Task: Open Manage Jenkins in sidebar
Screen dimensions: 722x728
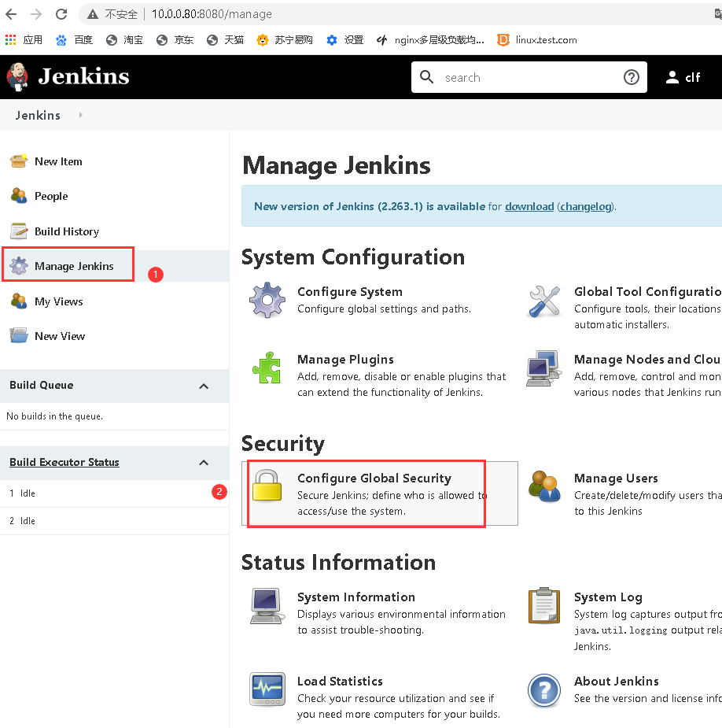Action: point(74,266)
